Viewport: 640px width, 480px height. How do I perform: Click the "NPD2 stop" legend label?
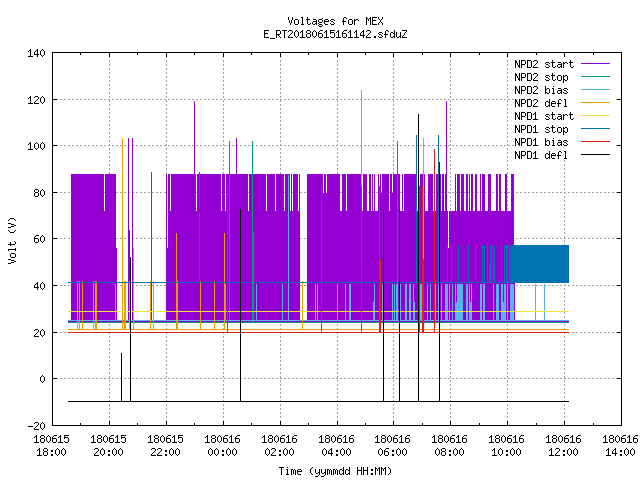click(541, 77)
